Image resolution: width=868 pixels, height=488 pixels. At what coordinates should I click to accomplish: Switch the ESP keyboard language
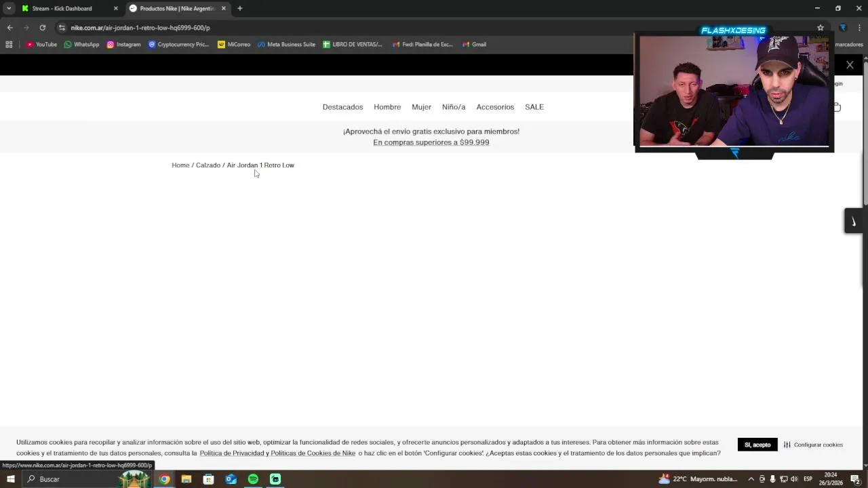point(808,479)
